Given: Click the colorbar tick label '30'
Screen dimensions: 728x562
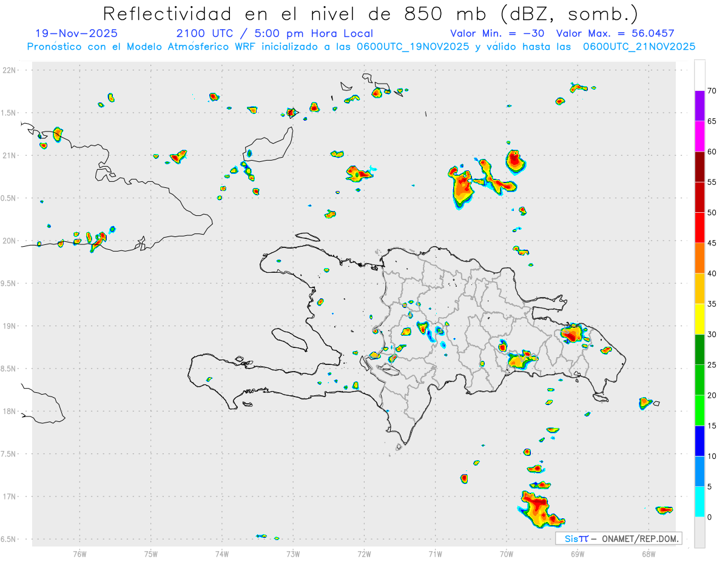Looking at the screenshot, I should (712, 334).
